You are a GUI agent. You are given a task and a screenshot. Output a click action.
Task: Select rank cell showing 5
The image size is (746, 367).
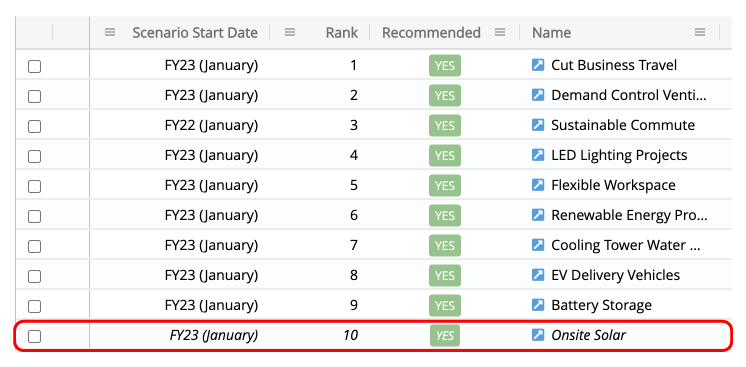coord(353,185)
